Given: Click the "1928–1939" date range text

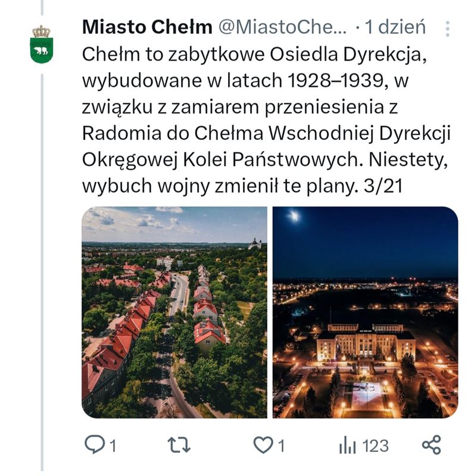Looking at the screenshot, I should click(338, 81).
